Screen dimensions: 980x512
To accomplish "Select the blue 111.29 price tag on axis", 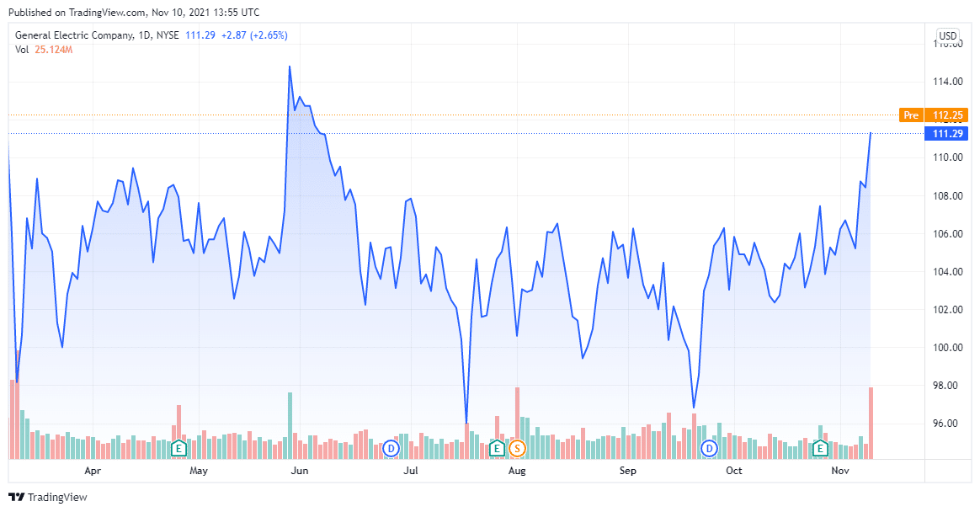I will [x=947, y=134].
